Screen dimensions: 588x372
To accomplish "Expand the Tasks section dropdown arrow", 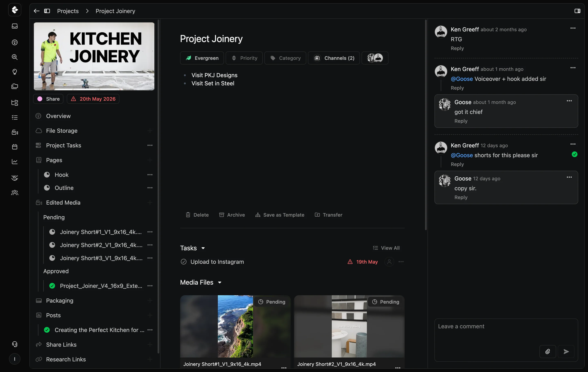I will [x=203, y=248].
